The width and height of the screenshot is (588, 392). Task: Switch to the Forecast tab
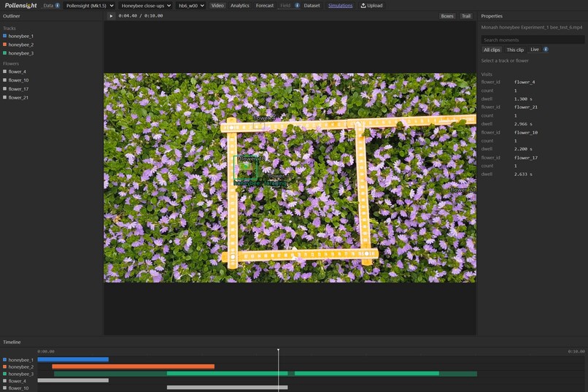click(265, 5)
